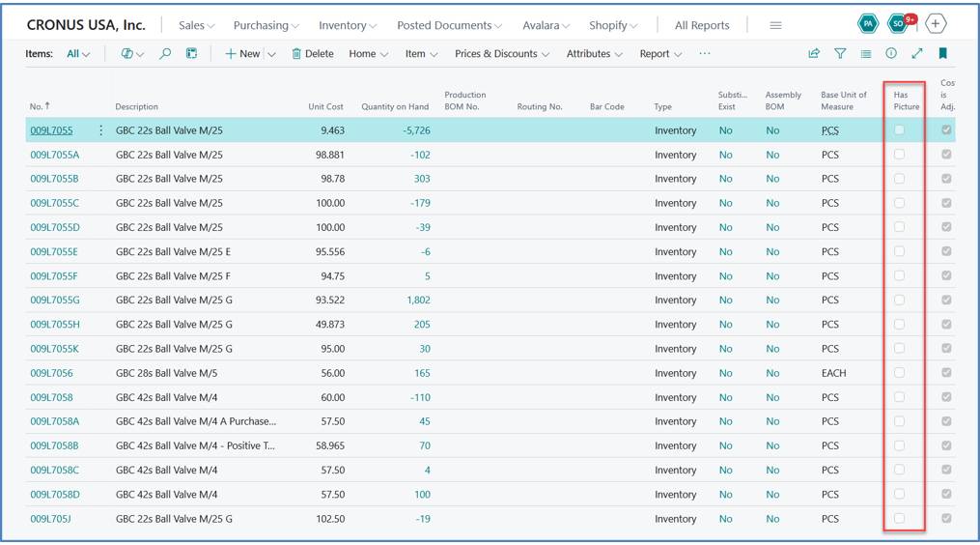Click Substitutes Exist No for 009L7056
The width and height of the screenshot is (980, 545).
coord(725,373)
